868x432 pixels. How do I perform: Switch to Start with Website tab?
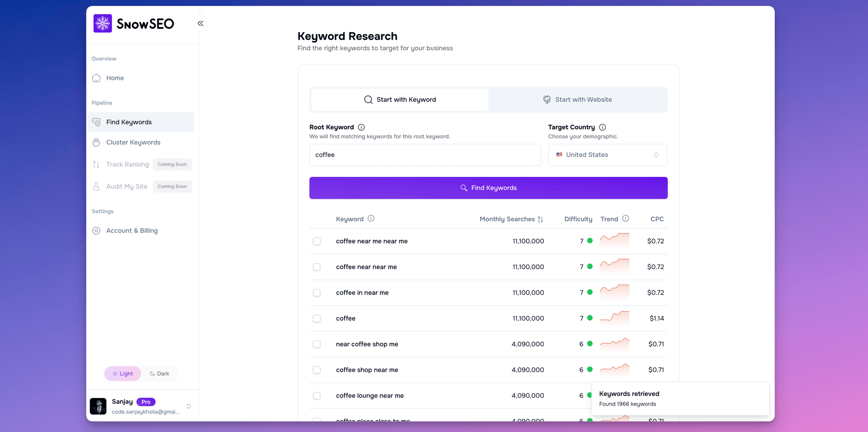point(577,100)
